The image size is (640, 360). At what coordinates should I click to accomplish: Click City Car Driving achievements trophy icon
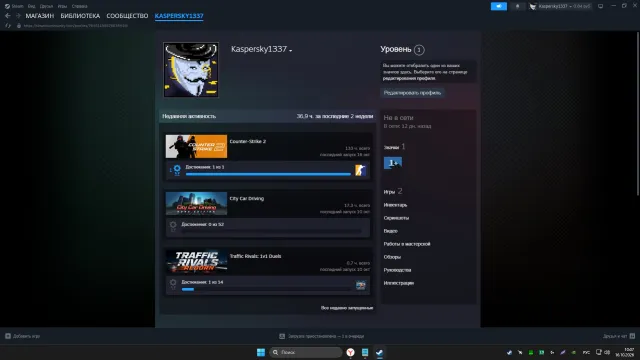tap(173, 227)
